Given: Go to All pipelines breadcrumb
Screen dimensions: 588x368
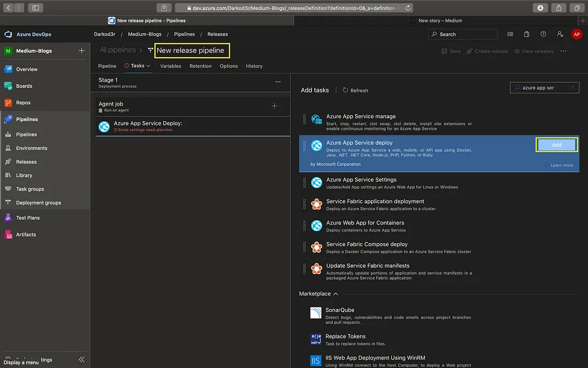Looking at the screenshot, I should coord(118,50).
